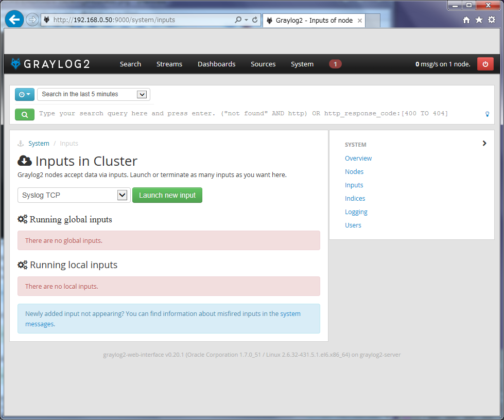Open the System menu in navbar
This screenshot has height=420, width=504.
click(x=302, y=64)
